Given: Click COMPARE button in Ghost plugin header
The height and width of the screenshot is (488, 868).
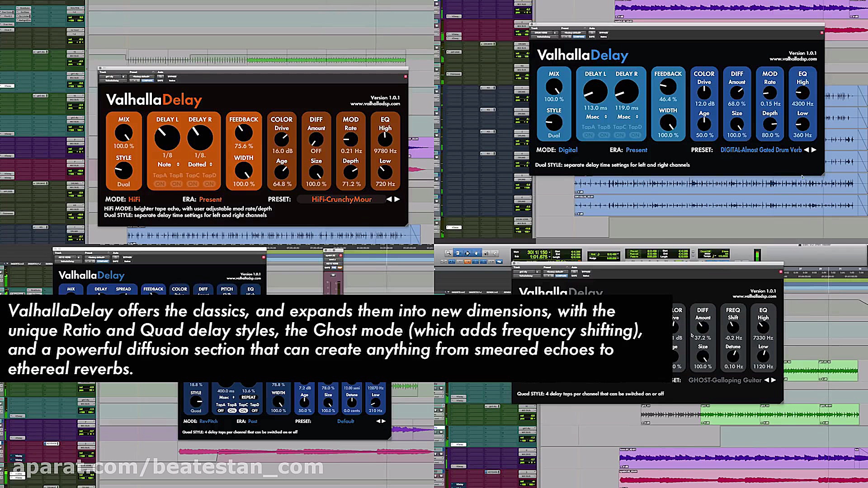Looking at the screenshot, I should (x=561, y=276).
